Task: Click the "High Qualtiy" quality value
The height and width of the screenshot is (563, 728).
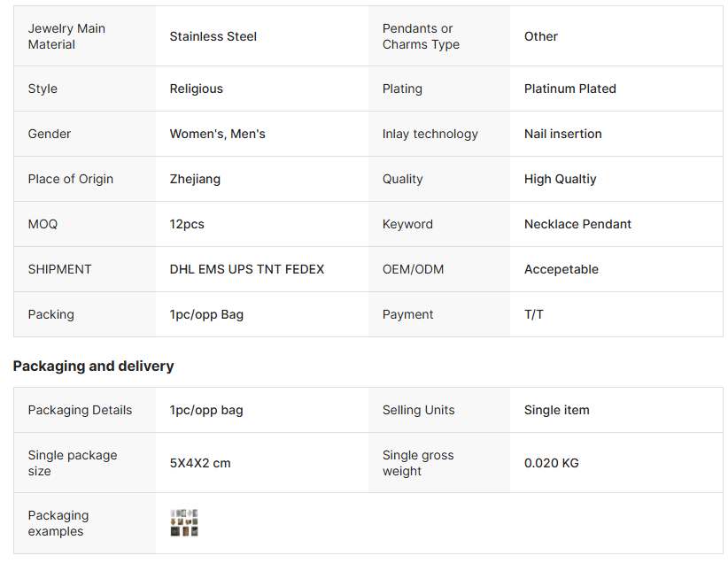Action: point(561,179)
